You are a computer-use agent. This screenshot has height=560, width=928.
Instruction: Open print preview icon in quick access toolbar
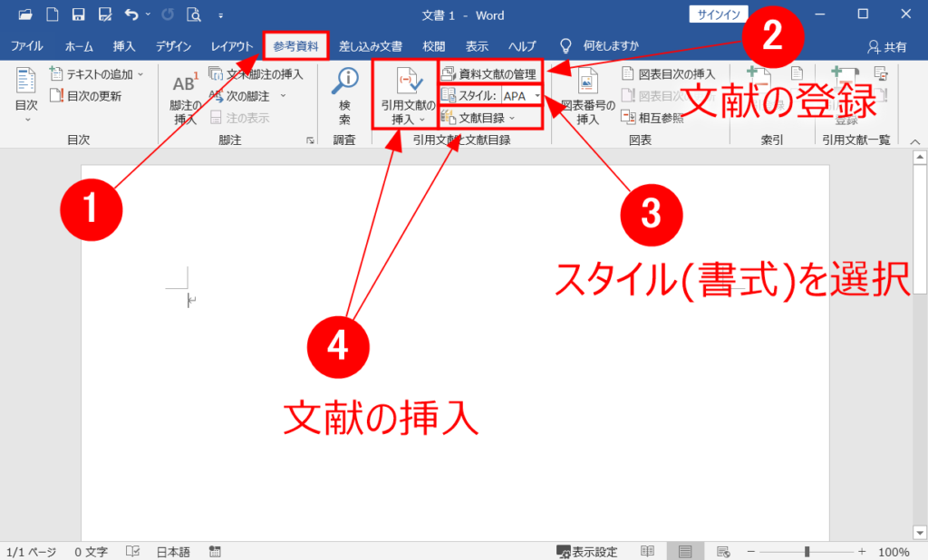(194, 14)
